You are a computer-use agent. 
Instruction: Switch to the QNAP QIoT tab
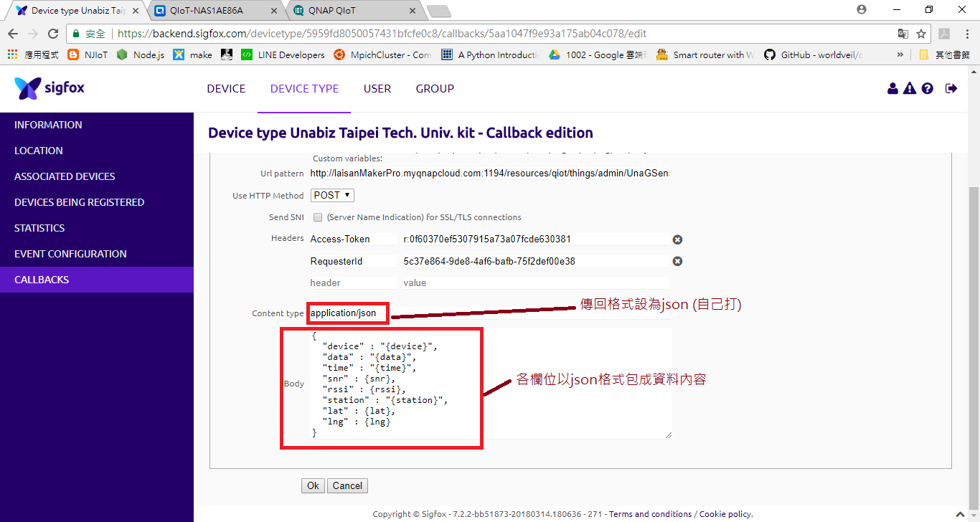point(354,11)
